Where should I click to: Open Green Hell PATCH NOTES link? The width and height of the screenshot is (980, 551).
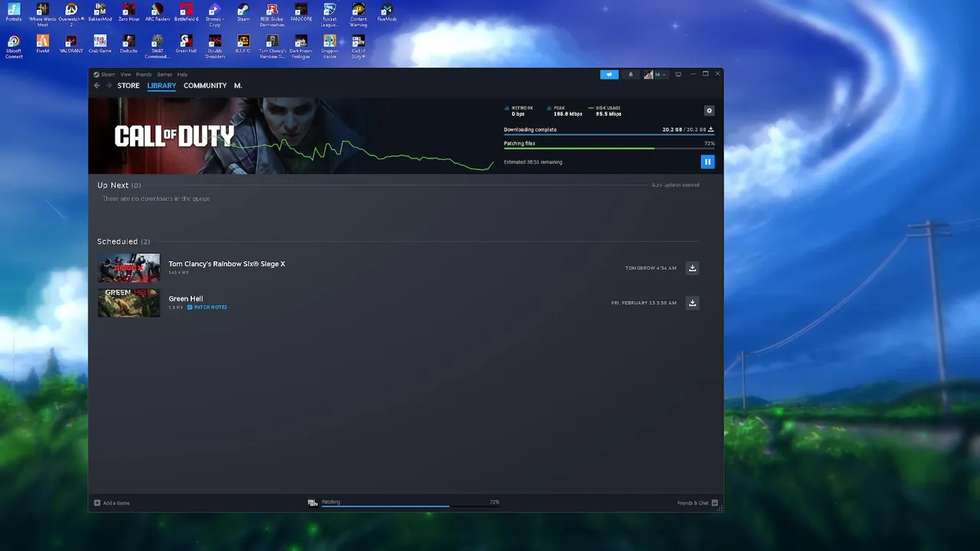coord(207,308)
